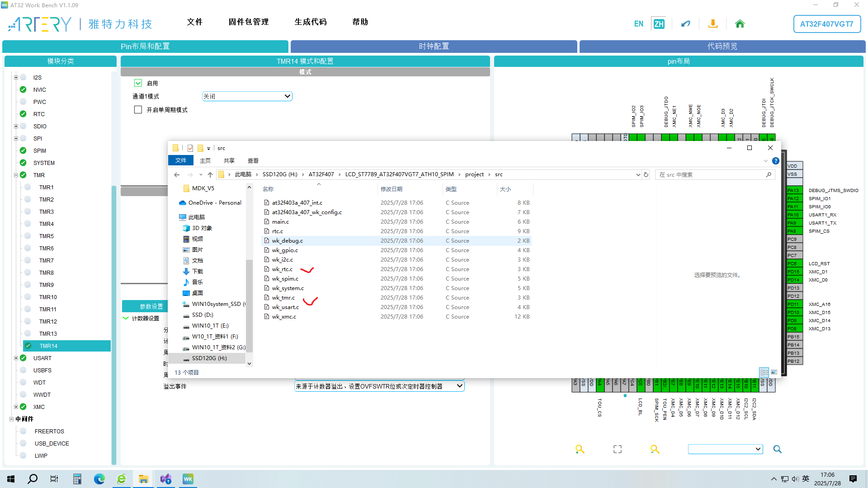Open Microsoft Edge from taskbar
The height and width of the screenshot is (488, 868).
[99, 479]
